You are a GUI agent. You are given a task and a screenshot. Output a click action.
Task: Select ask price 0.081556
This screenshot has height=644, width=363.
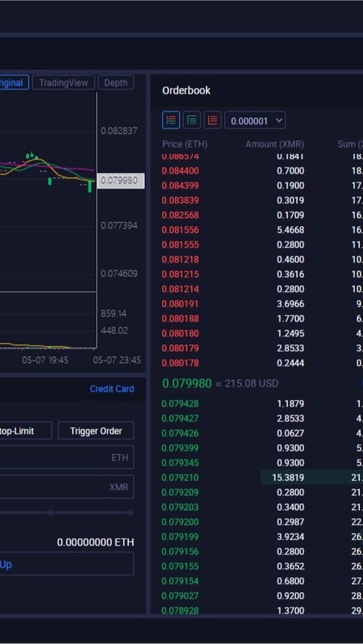[x=180, y=230]
